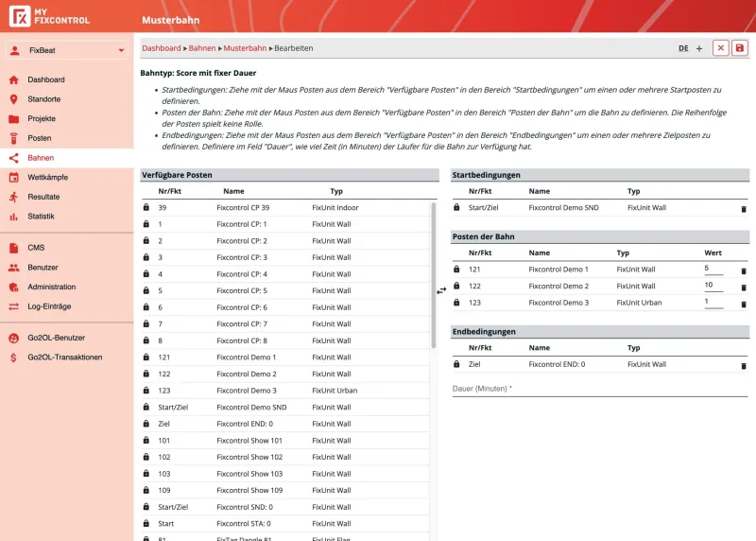Select Bahnen in the sidebar
Viewport: 756px width, 541px height.
66,158
